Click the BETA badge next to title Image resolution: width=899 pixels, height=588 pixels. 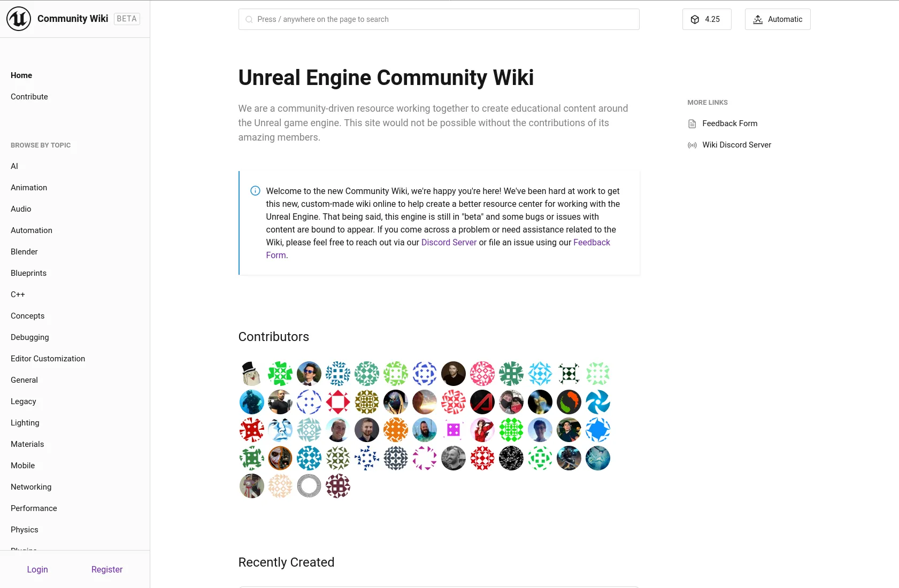(x=127, y=19)
